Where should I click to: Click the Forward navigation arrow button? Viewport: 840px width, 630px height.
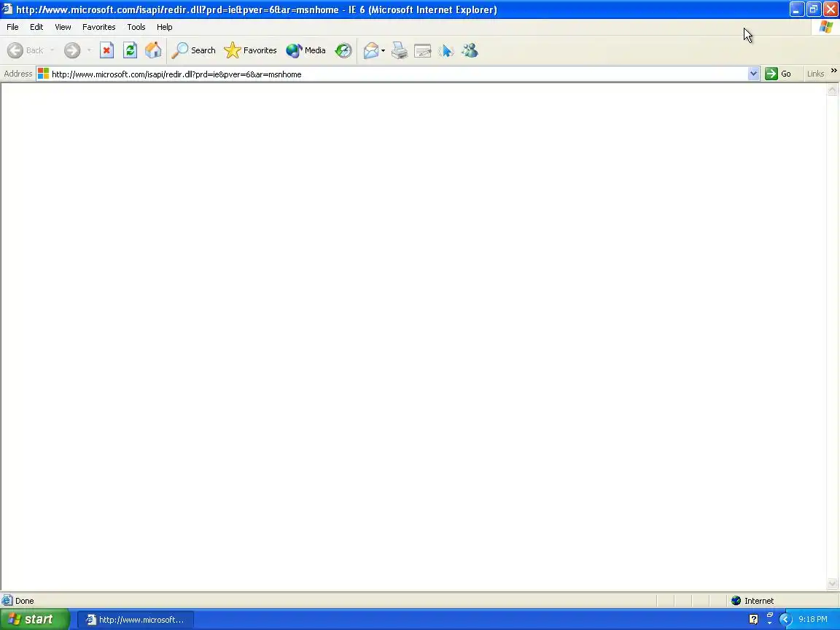pyautogui.click(x=71, y=50)
